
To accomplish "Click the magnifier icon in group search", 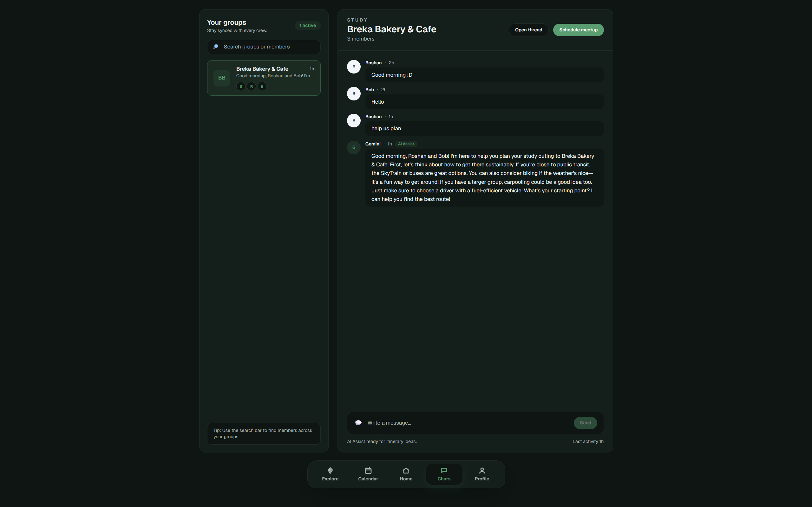I will [215, 47].
